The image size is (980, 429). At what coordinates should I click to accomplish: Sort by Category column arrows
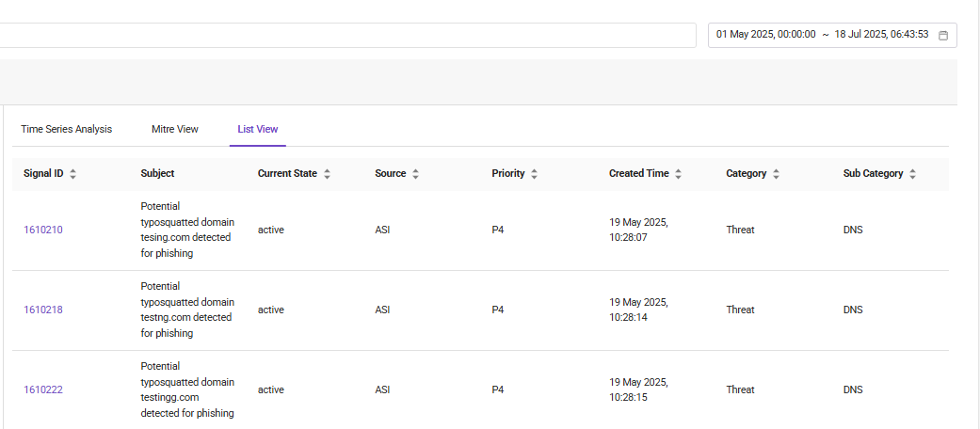pos(776,174)
